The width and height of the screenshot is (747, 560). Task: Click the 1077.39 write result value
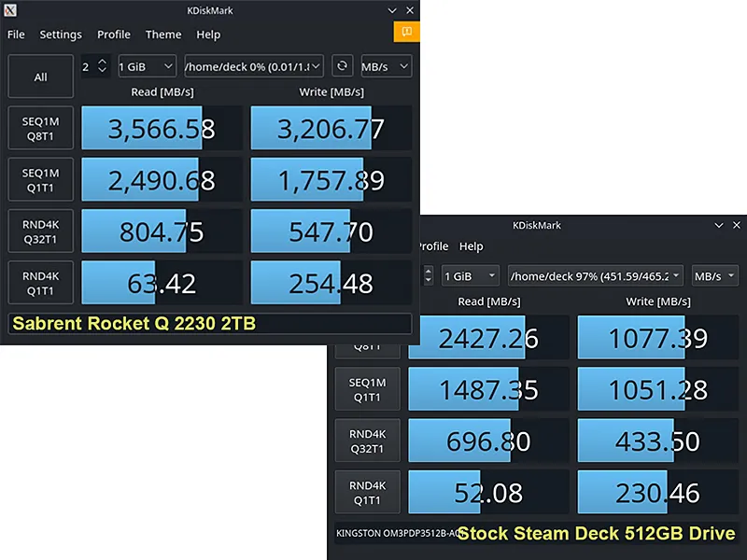pyautogui.click(x=658, y=339)
